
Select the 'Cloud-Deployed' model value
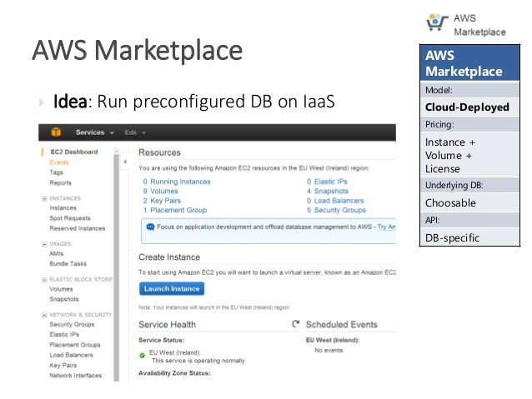click(x=467, y=107)
